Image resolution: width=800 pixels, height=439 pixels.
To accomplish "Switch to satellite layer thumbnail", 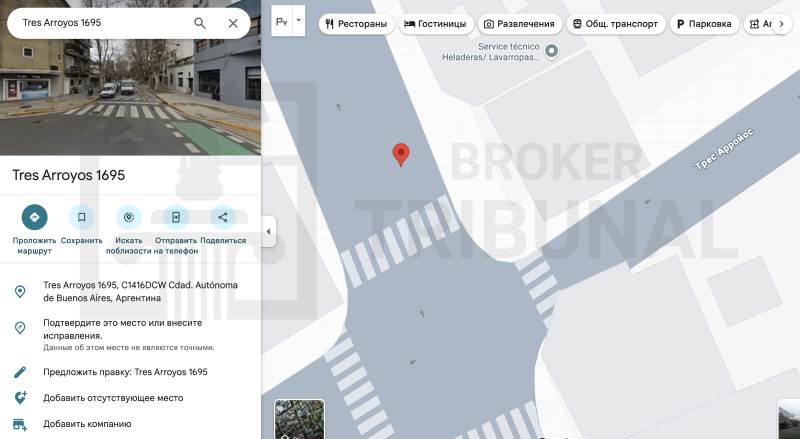I will 299,420.
